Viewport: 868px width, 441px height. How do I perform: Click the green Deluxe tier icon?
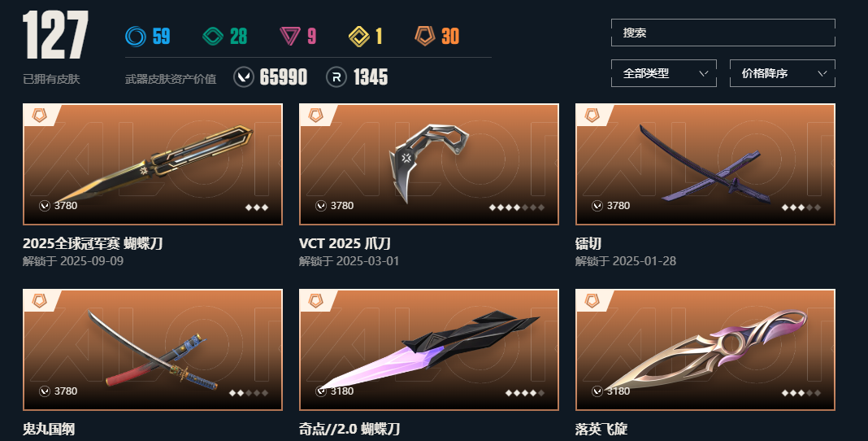tap(213, 37)
